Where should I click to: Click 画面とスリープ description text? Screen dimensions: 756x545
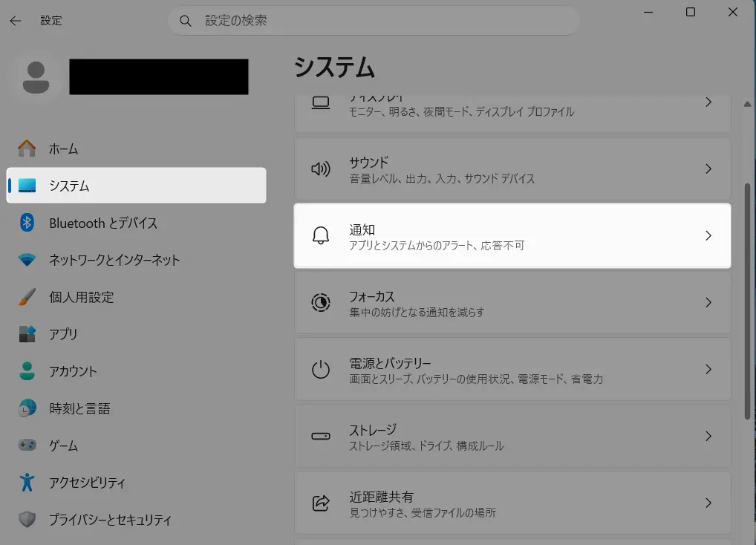tap(476, 379)
